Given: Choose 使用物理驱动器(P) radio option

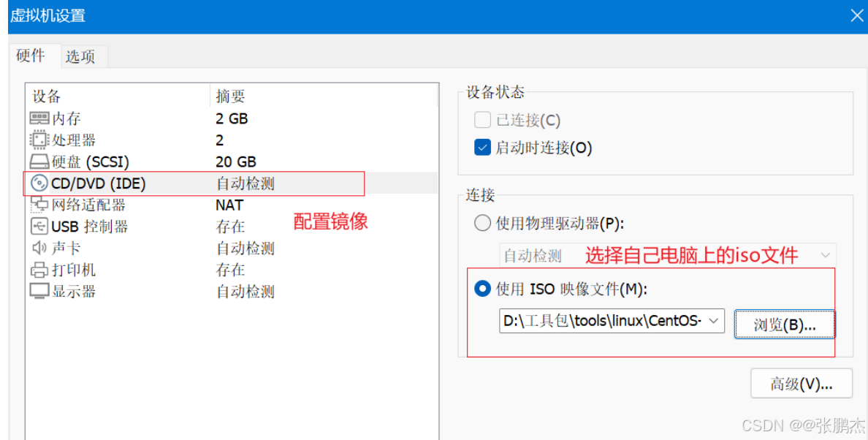Looking at the screenshot, I should (x=482, y=223).
